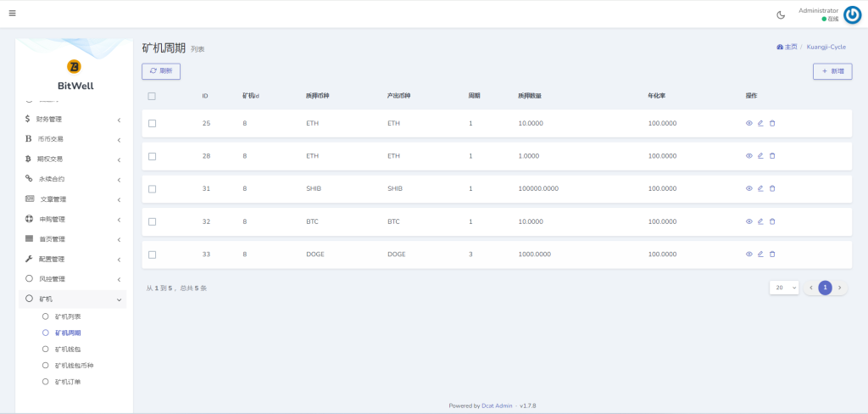
Task: Select the checkbox for DOGE row
Action: [x=152, y=254]
